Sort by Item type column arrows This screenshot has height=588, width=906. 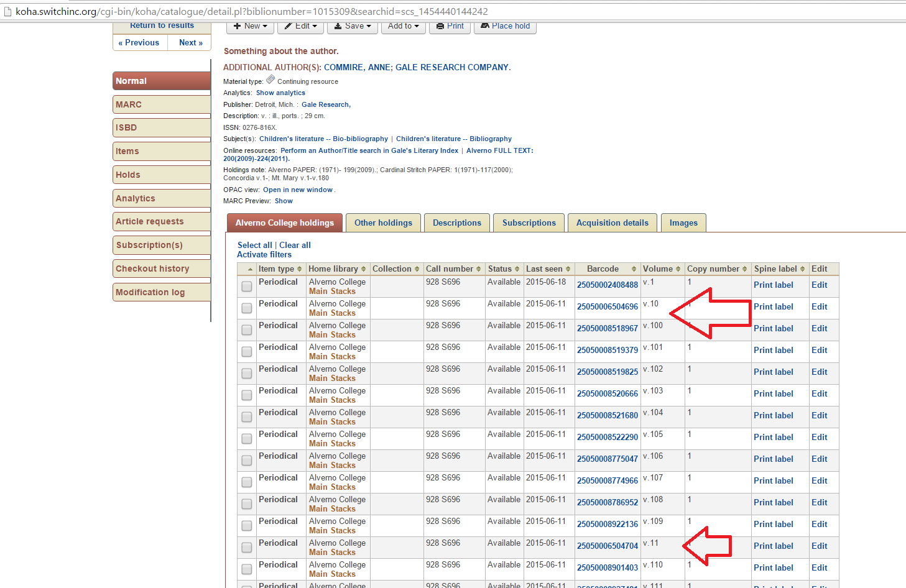tap(299, 269)
